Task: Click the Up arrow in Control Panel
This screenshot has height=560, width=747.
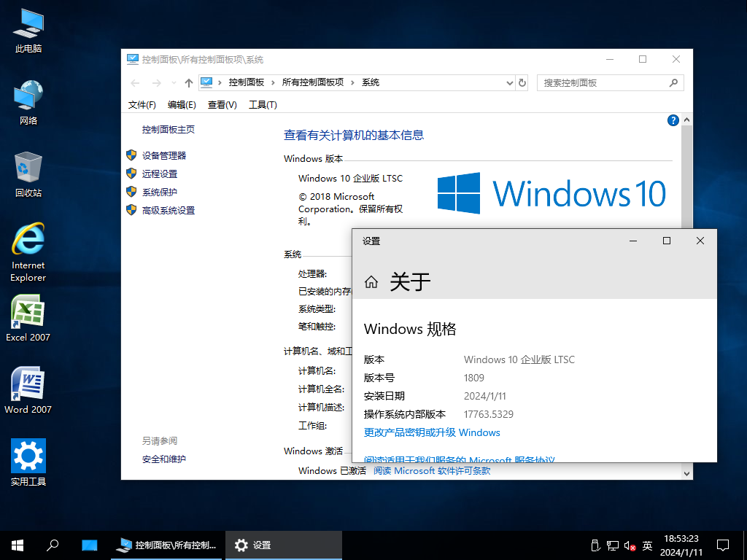Action: 189,83
